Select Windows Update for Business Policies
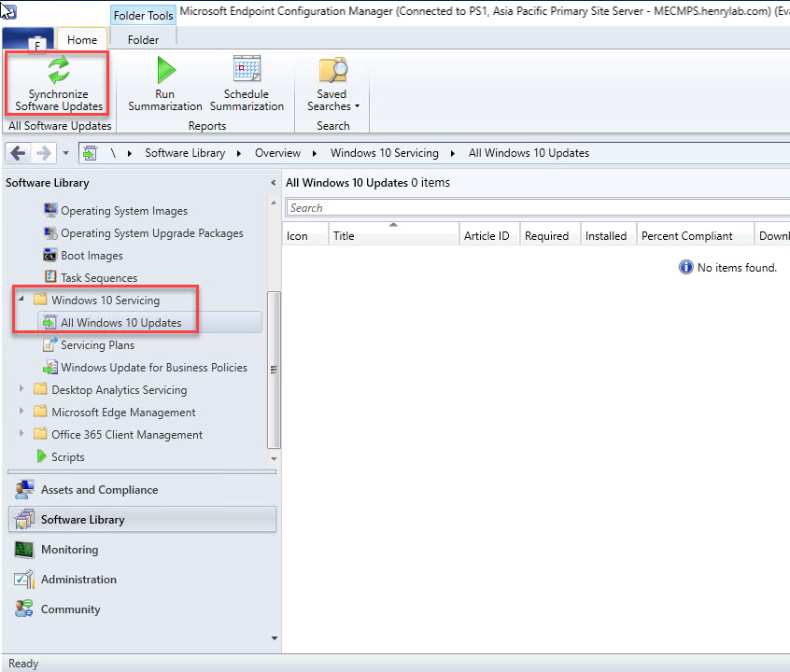 153,368
